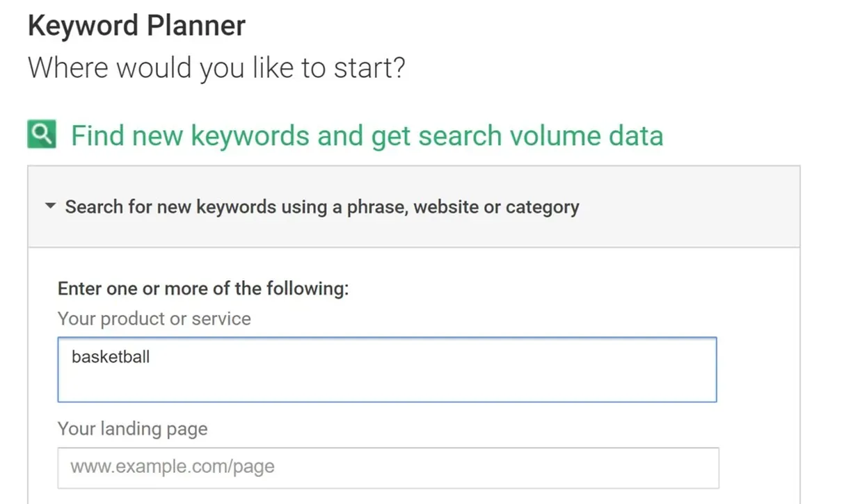Image resolution: width=846 pixels, height=504 pixels.
Task: Click empty right end of the landing page field
Action: [x=661, y=466]
